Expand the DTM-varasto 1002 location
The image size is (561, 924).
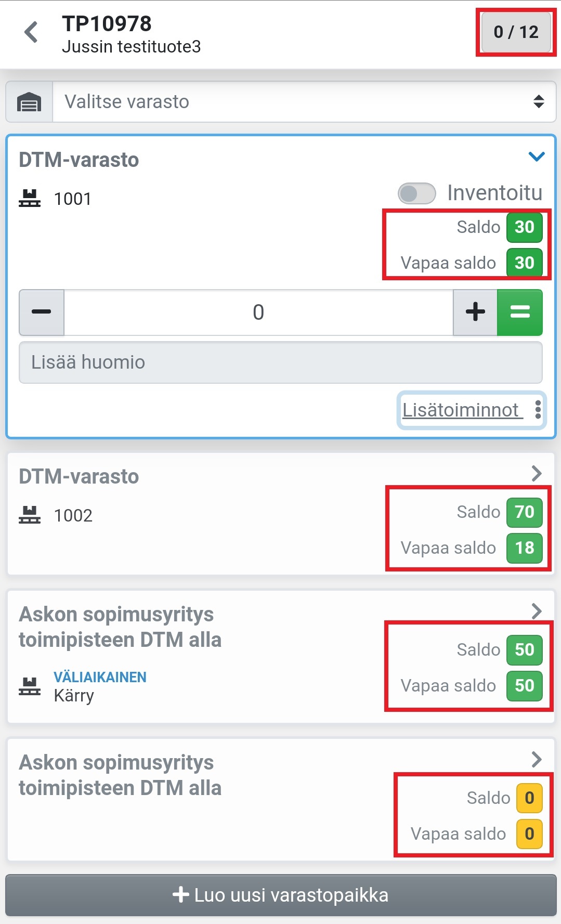(537, 473)
